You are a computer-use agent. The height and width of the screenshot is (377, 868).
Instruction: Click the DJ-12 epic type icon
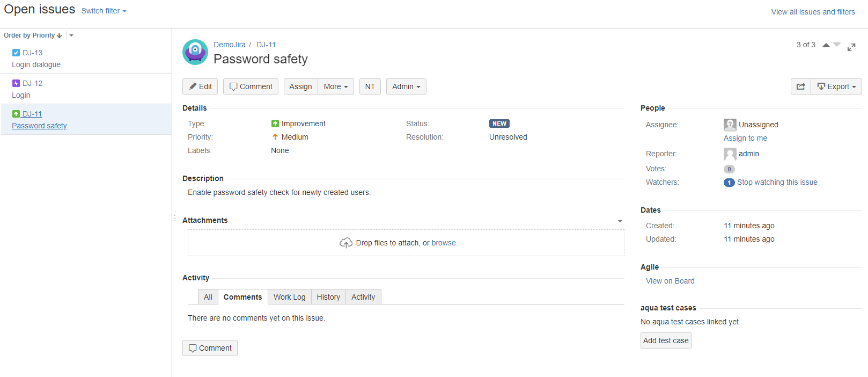click(16, 83)
